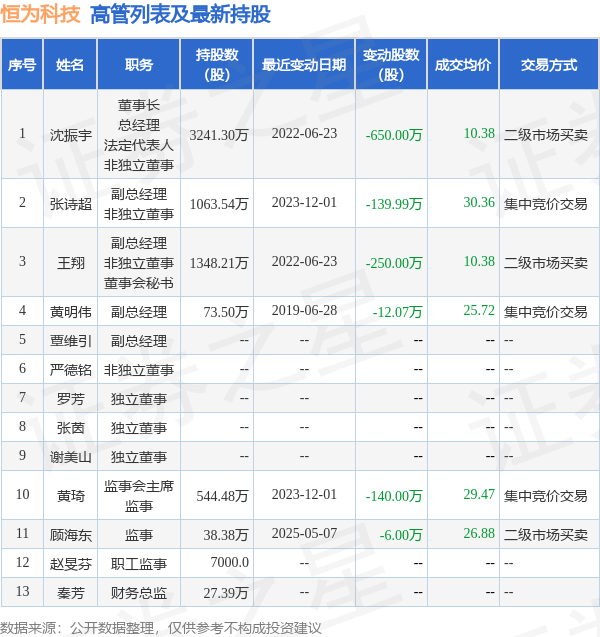This screenshot has height=637, width=600.
Task: Click 二级市场买卖 in 顾海东's row
Action: 546,535
